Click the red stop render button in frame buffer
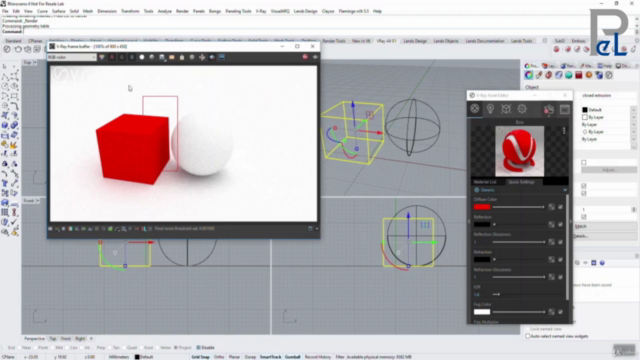The height and width of the screenshot is (360, 640). 305,57
